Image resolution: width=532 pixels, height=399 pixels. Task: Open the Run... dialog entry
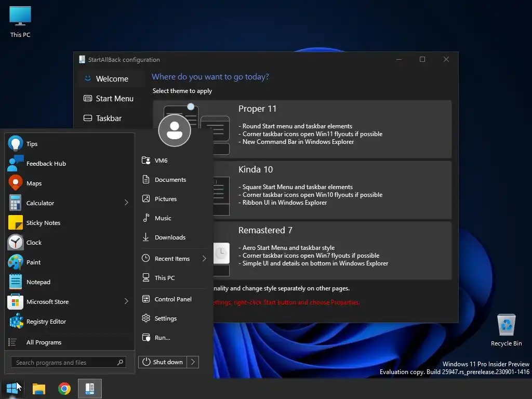174,338
